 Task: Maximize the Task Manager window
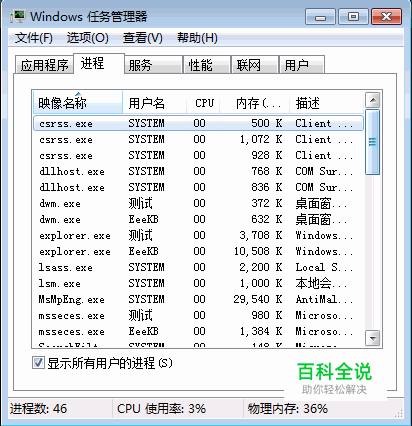[353, 17]
